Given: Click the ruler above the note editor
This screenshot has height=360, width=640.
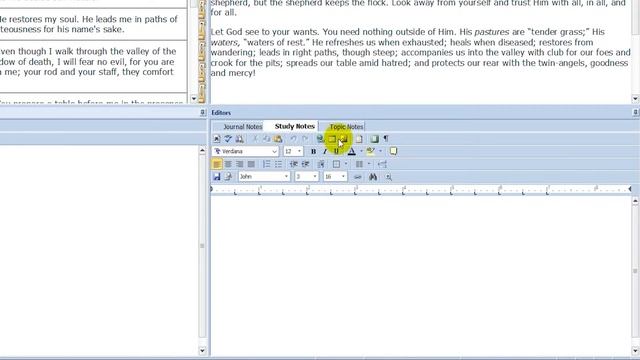Looking at the screenshot, I should (421, 190).
